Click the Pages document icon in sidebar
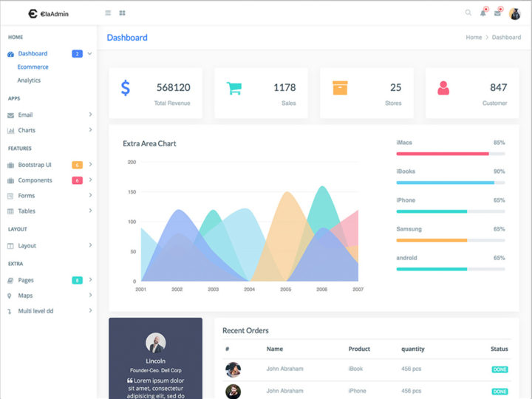The width and height of the screenshot is (532, 399). coord(10,280)
